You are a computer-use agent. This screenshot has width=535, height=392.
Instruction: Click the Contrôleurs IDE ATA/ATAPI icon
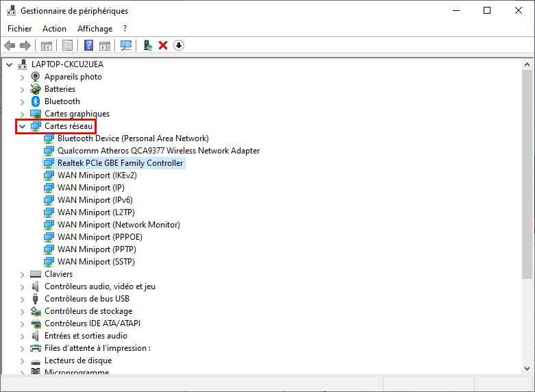coord(36,323)
